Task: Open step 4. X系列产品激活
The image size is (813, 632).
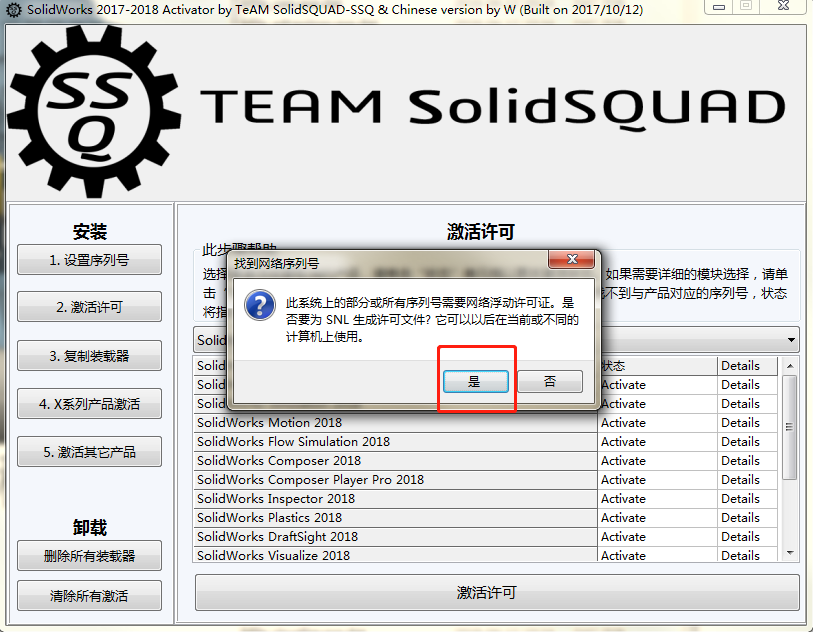Action: (x=89, y=404)
